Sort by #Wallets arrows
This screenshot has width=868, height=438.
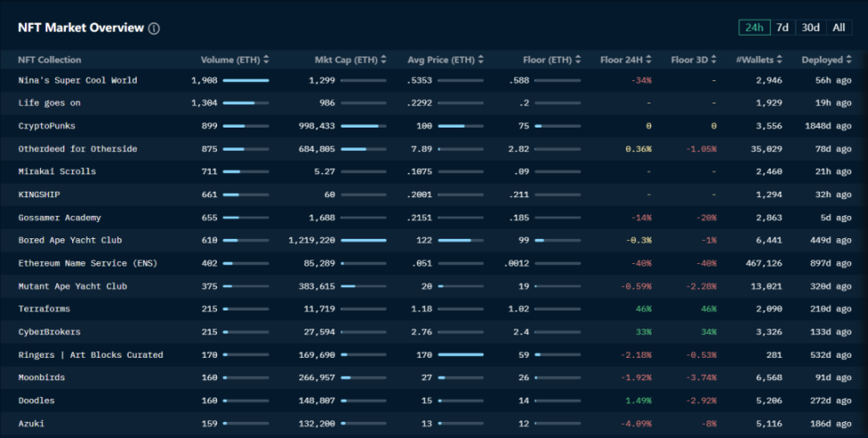tap(780, 60)
